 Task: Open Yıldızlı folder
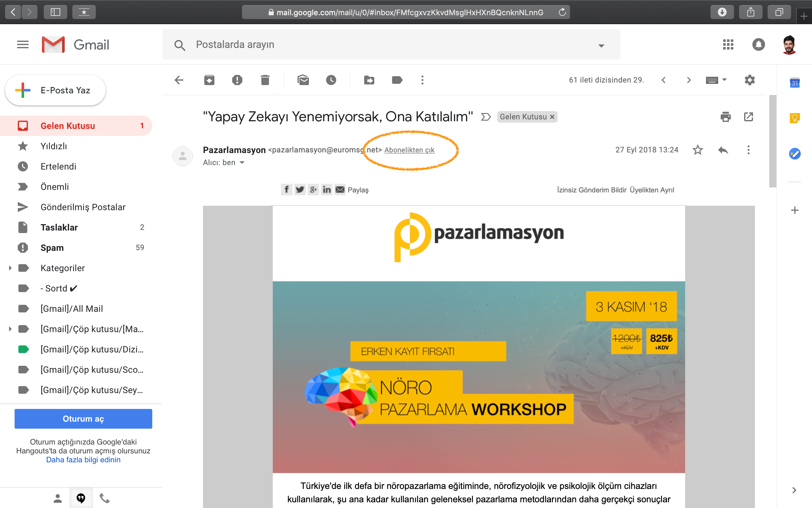[76, 146]
